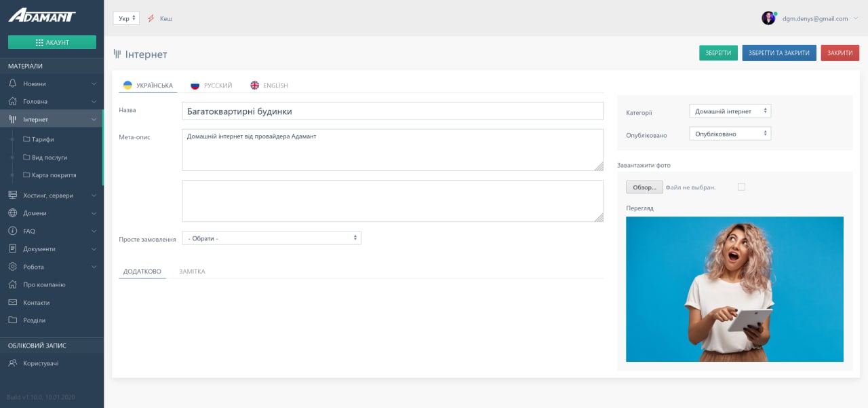The image size is (868, 408).
Task: Click the Мета-опис text area
Action: coord(393,150)
